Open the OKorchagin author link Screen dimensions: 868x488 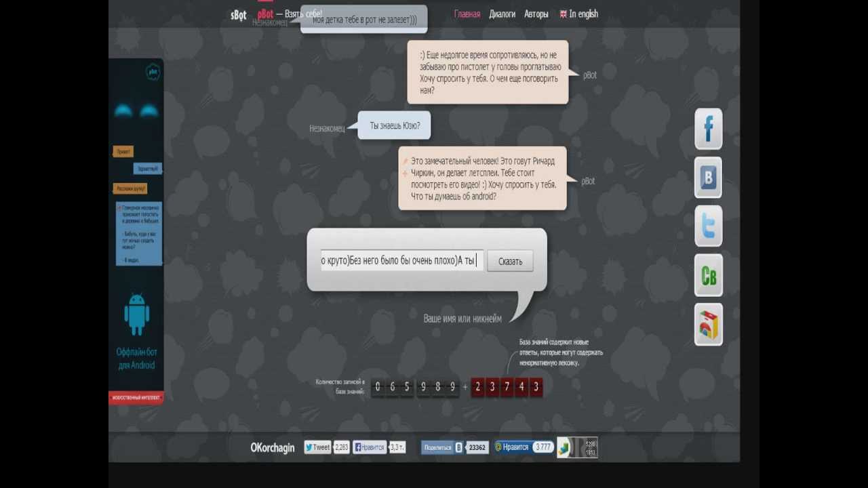click(273, 447)
